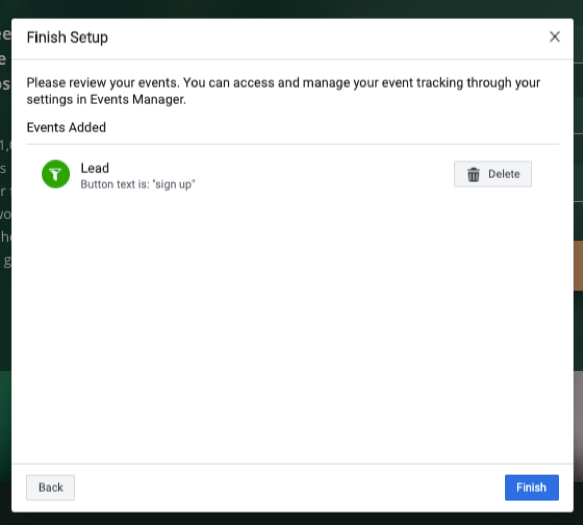This screenshot has height=525, width=583.
Task: Click the Lead row's blank space before Delete
Action: coord(323,174)
